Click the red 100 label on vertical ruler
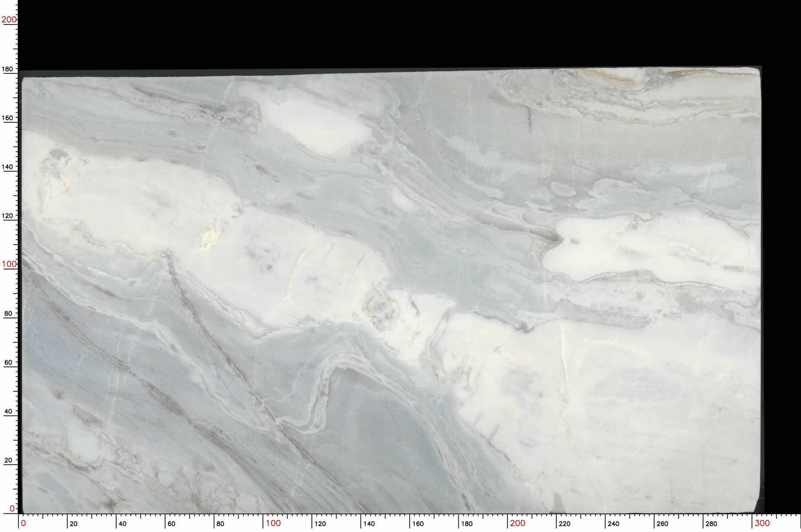 click(x=9, y=264)
